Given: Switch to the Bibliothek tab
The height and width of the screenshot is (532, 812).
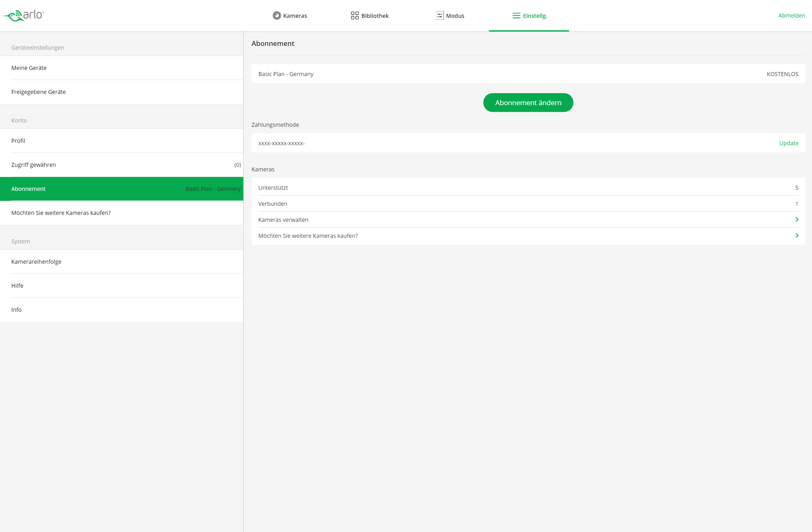Looking at the screenshot, I should (x=369, y=16).
